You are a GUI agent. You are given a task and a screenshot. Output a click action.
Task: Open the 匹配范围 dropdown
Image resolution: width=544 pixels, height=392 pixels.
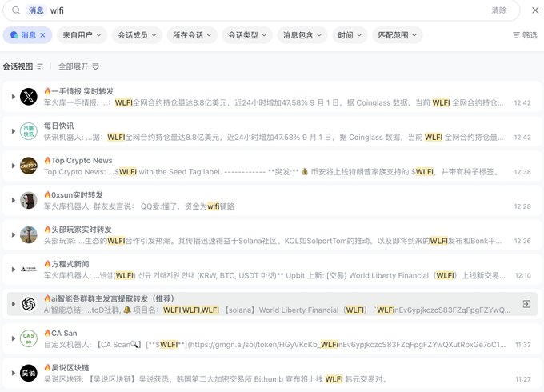[398, 35]
